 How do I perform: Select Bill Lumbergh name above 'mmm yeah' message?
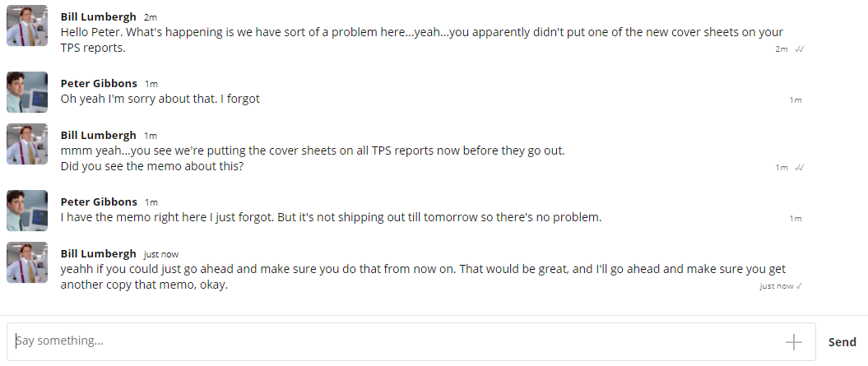tap(98, 135)
